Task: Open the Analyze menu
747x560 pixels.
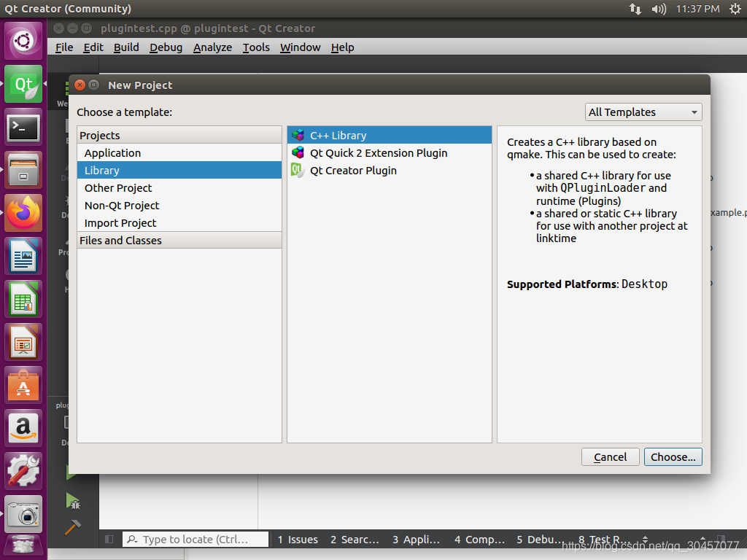Action: [x=212, y=47]
